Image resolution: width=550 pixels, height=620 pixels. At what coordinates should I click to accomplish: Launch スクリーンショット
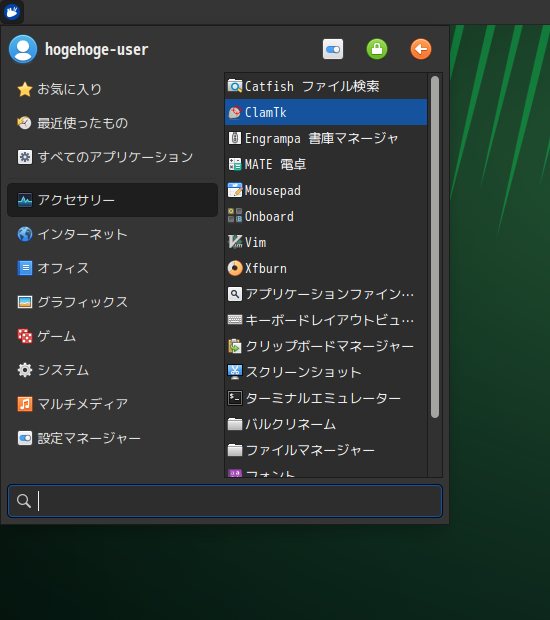[x=326, y=372]
